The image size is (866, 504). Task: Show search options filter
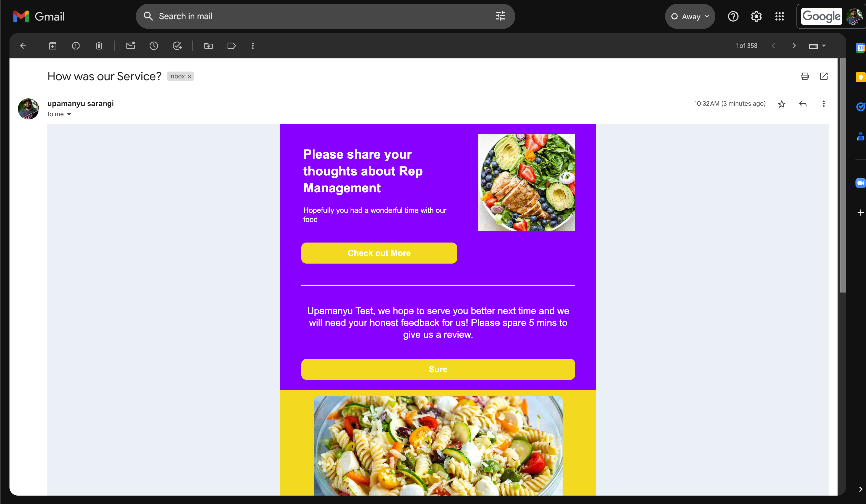500,16
